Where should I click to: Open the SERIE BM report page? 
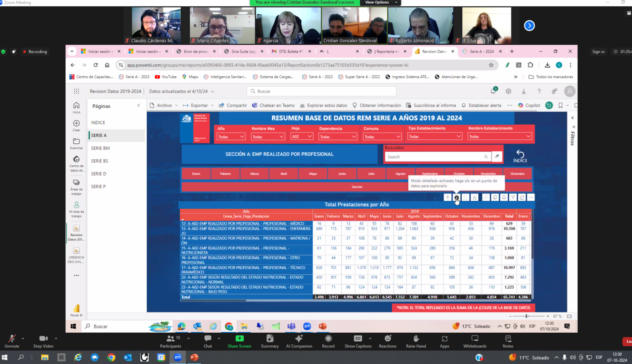tap(100, 148)
